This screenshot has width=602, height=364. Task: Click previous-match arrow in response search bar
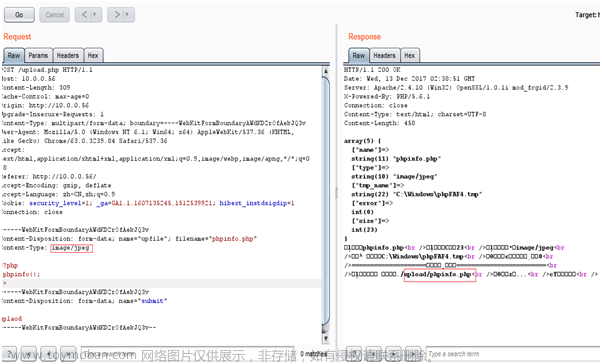pos(374,354)
